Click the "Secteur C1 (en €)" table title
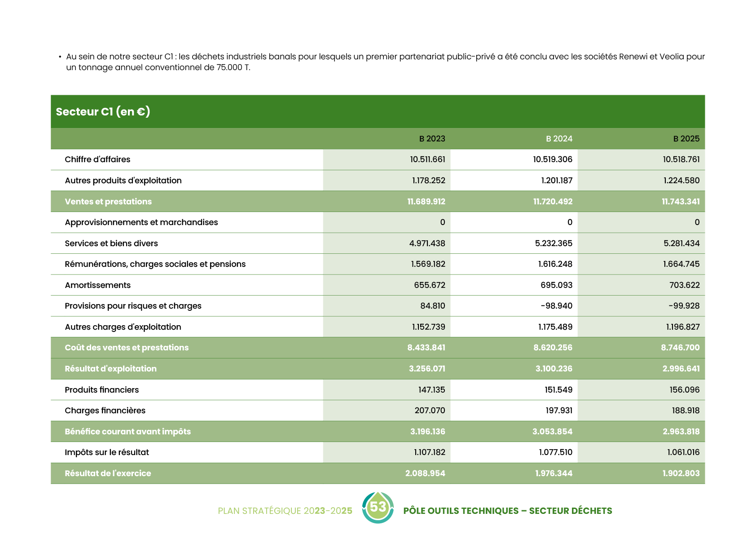756x535 pixels. pyautogui.click(x=103, y=111)
